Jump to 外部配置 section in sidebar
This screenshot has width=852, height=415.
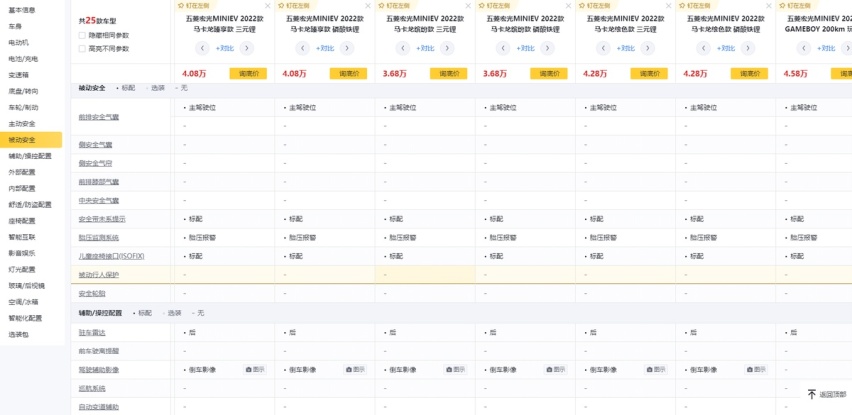[x=22, y=172]
